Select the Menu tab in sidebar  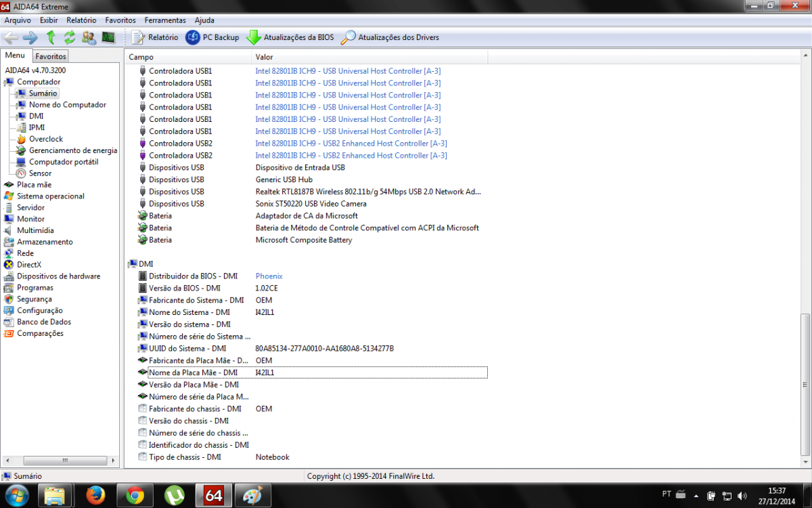coord(16,56)
